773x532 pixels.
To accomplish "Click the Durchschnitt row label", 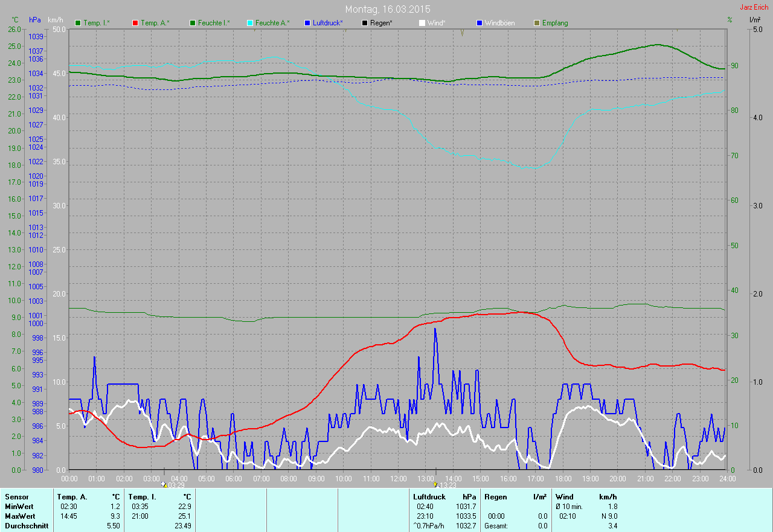I will click(27, 526).
